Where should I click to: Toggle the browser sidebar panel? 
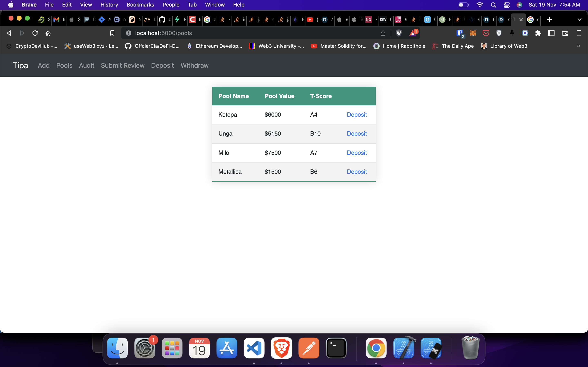pos(551,33)
